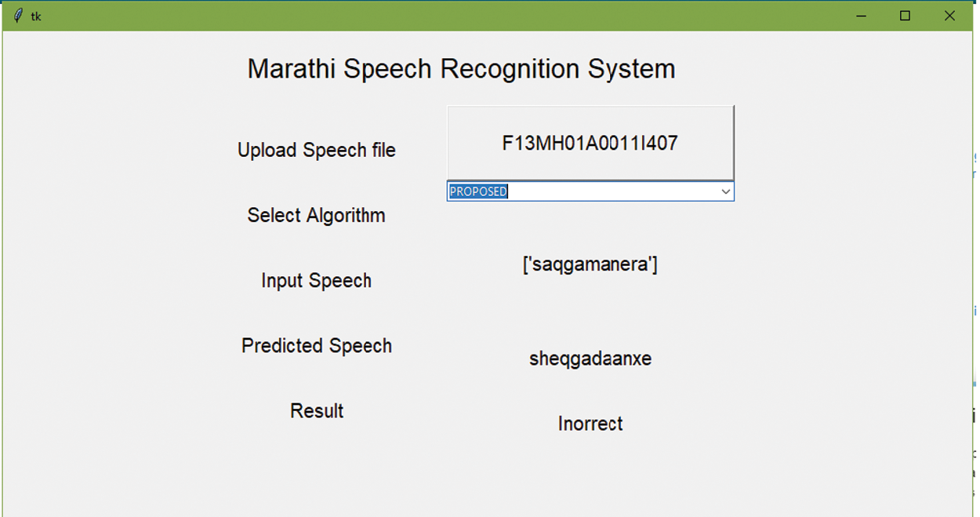Select the predicted text sheqgadaanxe
This screenshot has width=980, height=517.
pos(590,359)
